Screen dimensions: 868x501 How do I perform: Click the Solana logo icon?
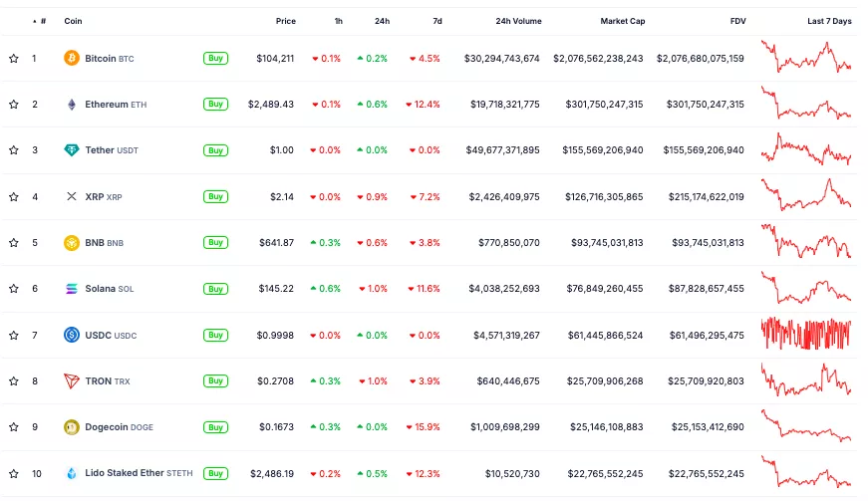coord(71,289)
